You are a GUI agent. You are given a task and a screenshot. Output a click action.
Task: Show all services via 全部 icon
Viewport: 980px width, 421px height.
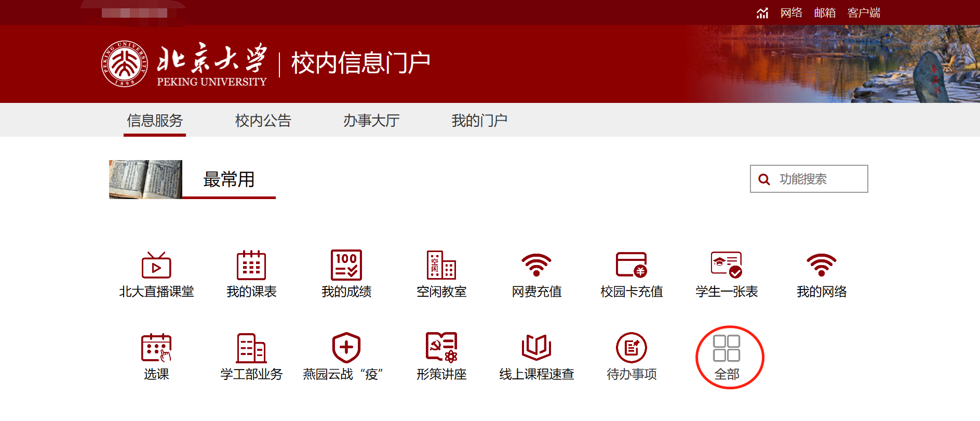[x=727, y=349]
